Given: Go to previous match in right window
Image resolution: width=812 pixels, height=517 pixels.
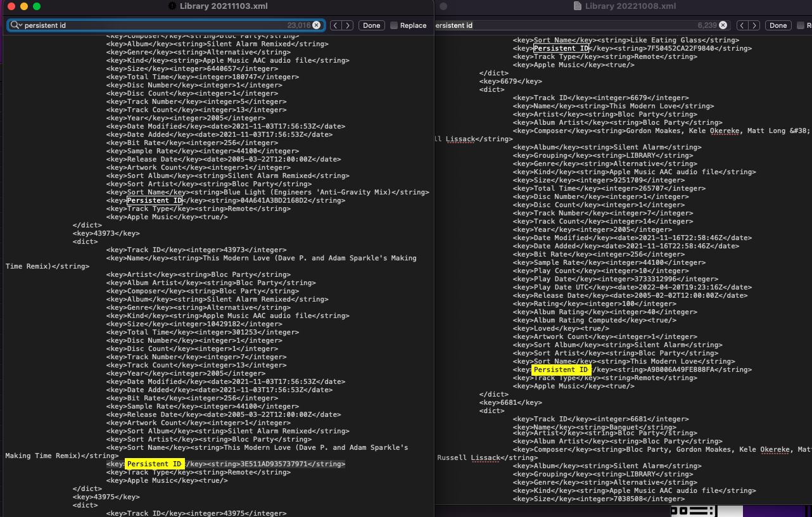Looking at the screenshot, I should click(742, 25).
